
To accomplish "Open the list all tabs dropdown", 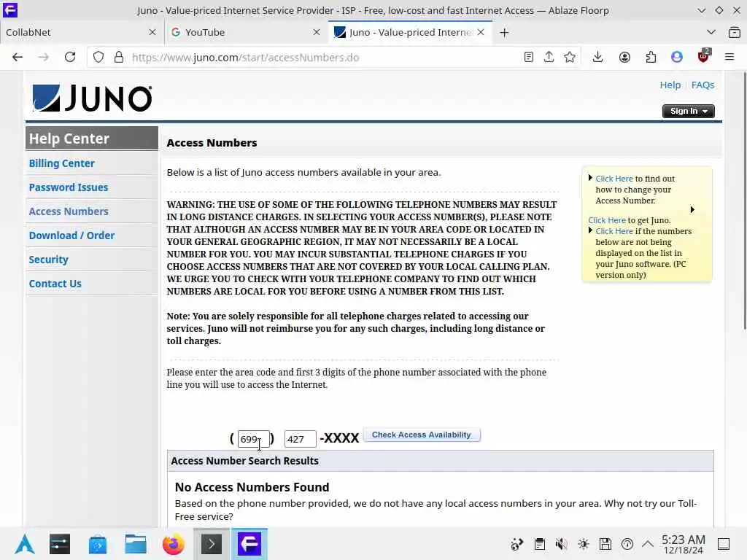I will click(711, 32).
